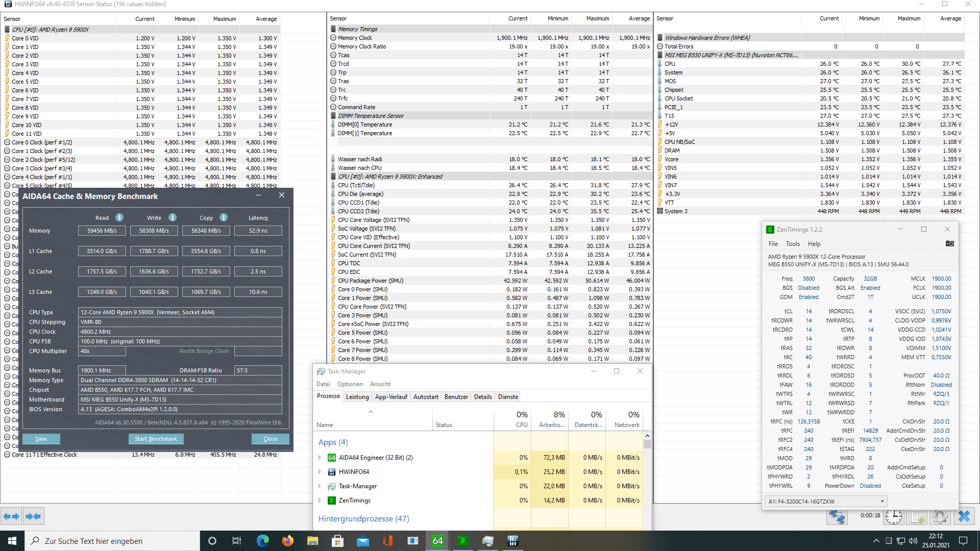Click the info icon next to Read

(119, 217)
